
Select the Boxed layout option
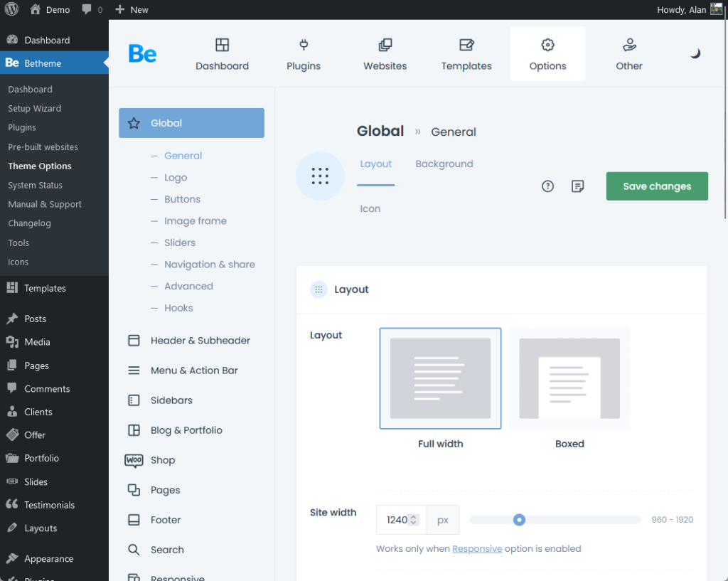click(x=569, y=378)
